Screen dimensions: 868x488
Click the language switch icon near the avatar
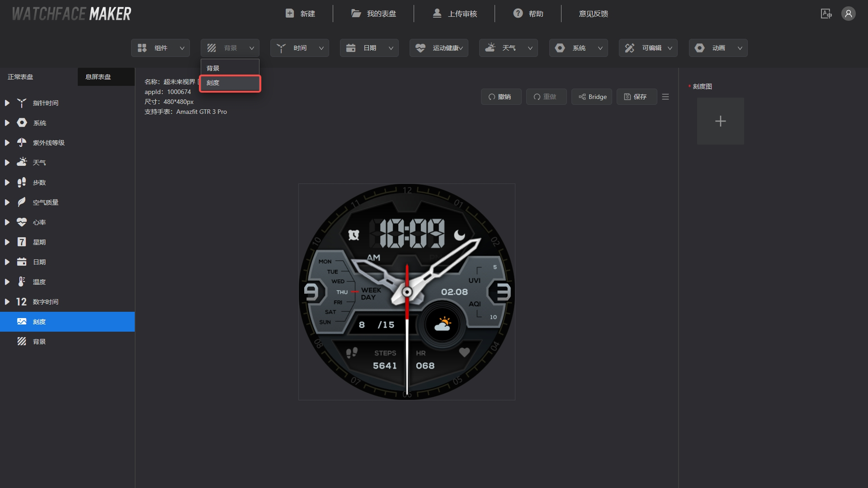tap(826, 14)
